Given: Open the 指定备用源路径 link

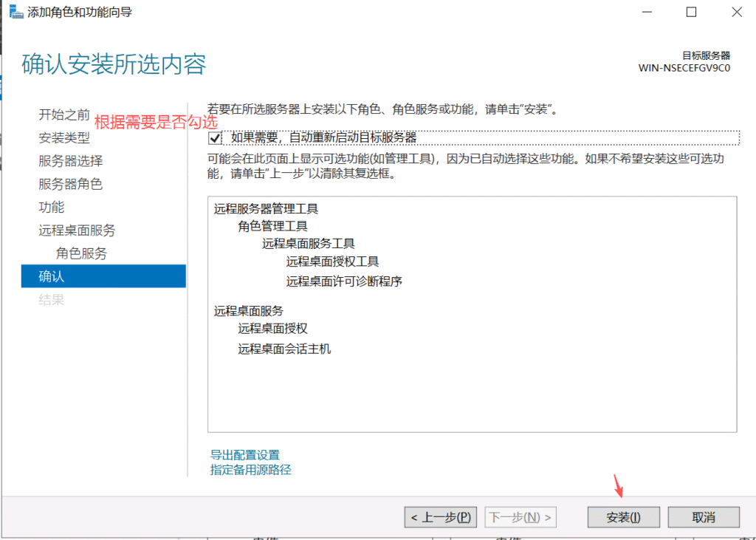Looking at the screenshot, I should click(x=250, y=470).
